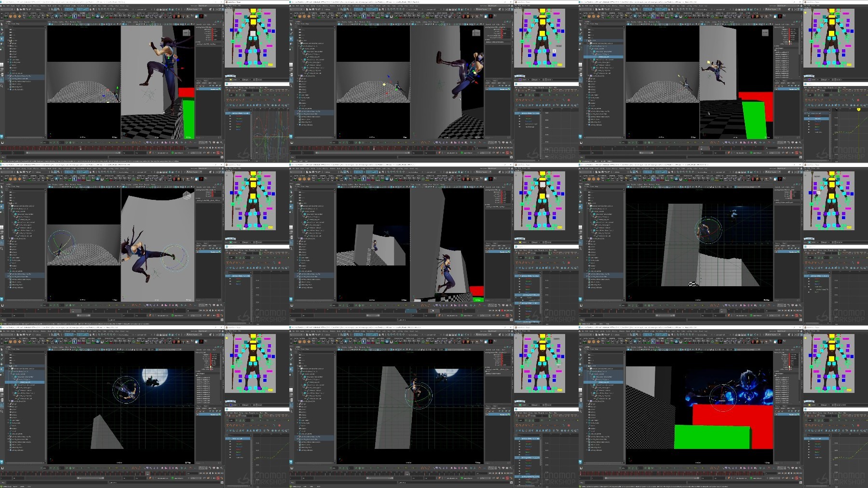Open the workspace dropdown in top-left frame
The height and width of the screenshot is (488, 868).
210,6
